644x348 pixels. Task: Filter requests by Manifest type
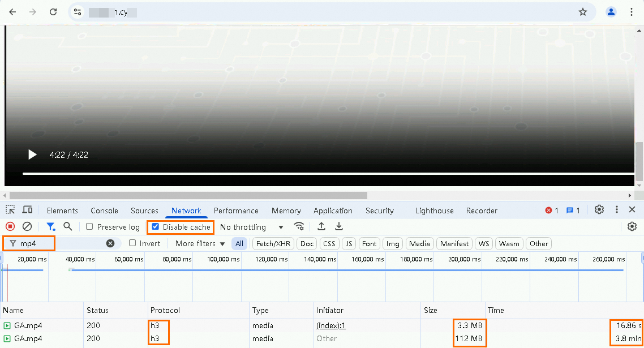coord(454,244)
